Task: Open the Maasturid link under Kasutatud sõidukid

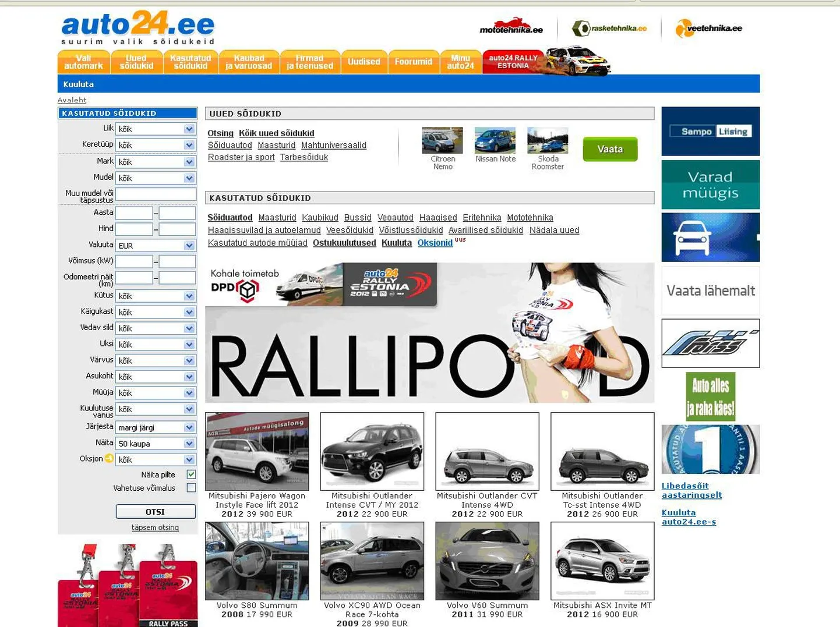Action: point(277,218)
